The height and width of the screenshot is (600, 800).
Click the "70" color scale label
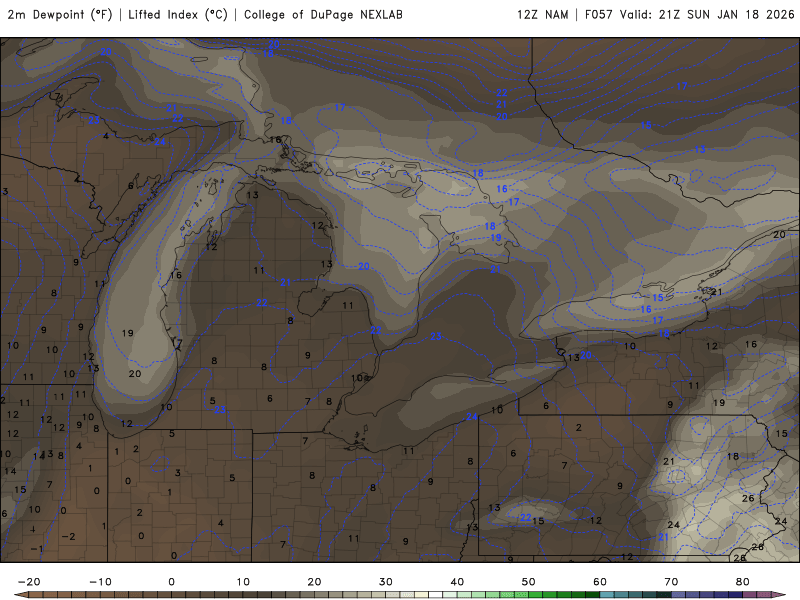[671, 582]
